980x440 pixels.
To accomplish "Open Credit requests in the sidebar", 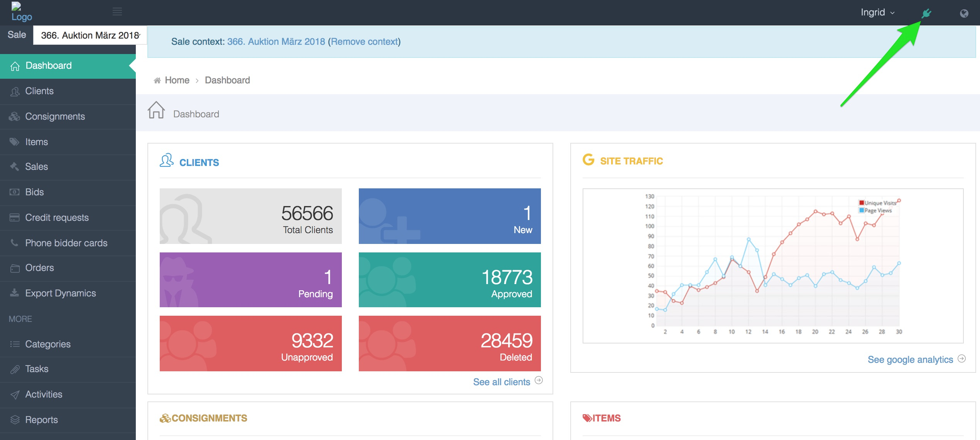I will click(68, 218).
